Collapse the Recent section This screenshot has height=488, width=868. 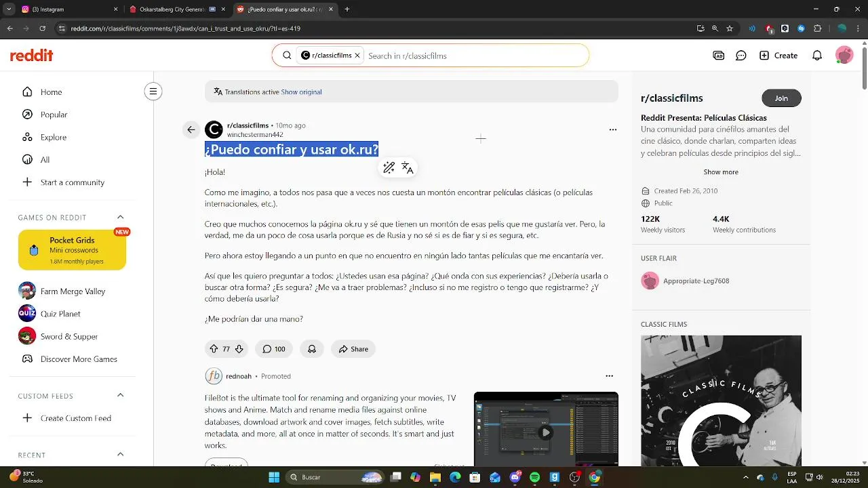[x=121, y=455]
